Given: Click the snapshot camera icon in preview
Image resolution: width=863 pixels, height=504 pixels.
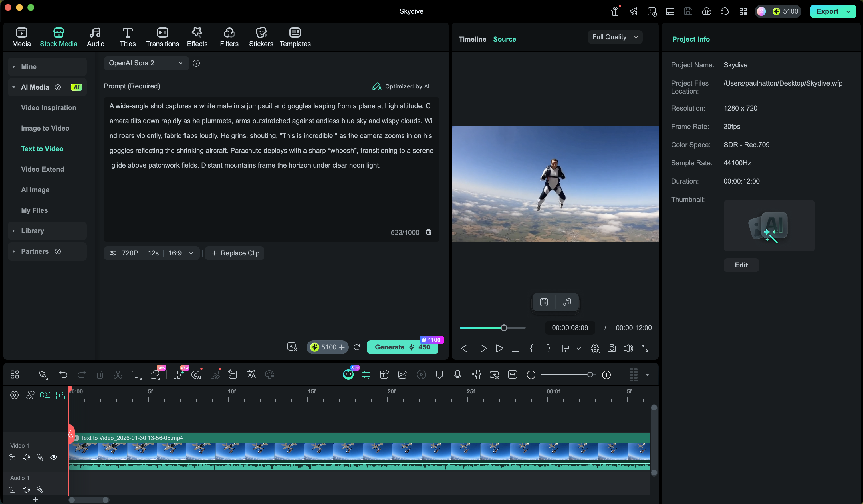Looking at the screenshot, I should point(612,348).
